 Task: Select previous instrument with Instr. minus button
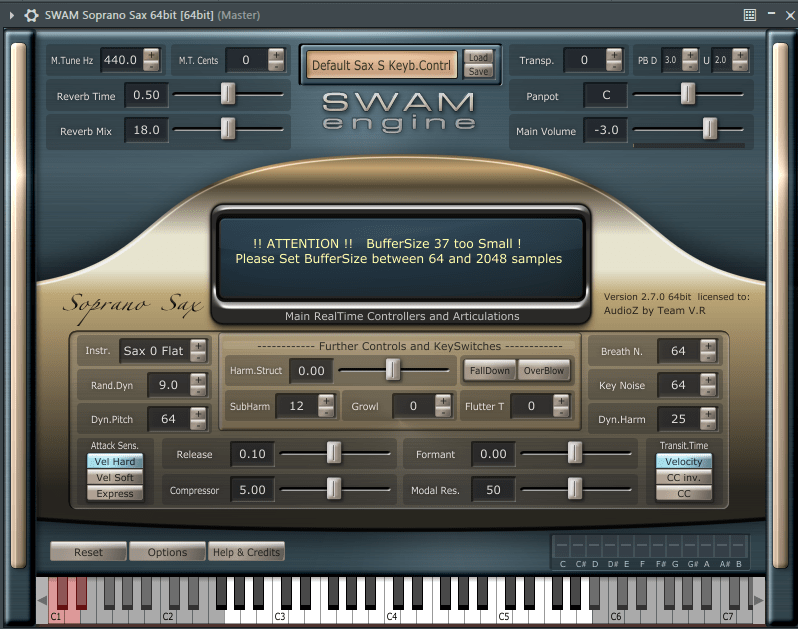pyautogui.click(x=198, y=357)
